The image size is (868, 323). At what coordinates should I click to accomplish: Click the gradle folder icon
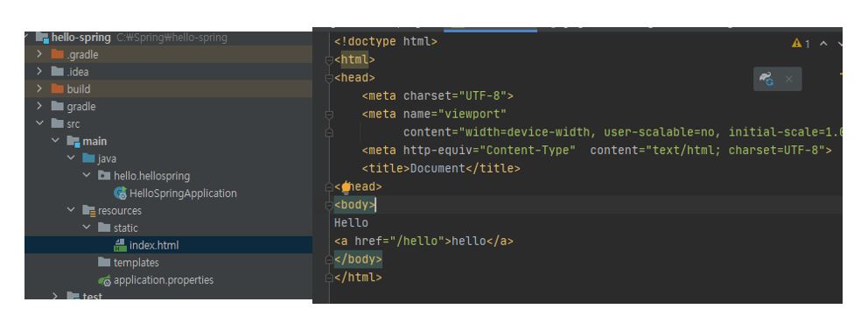[x=57, y=106]
